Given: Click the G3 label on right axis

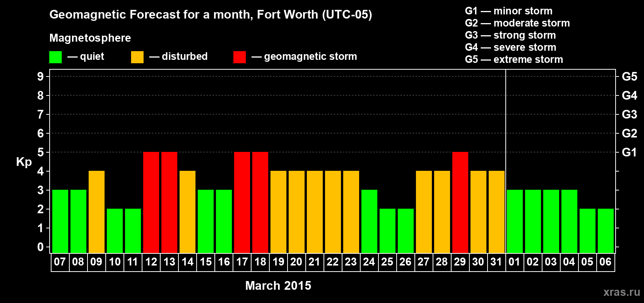Looking at the screenshot, I should click(x=629, y=114).
